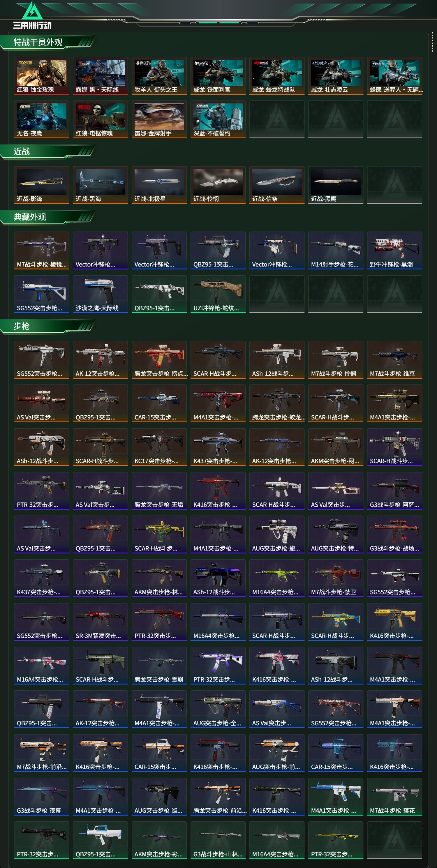Open the 野牛冲锋枪-黑潮 weapon skin

tap(394, 250)
